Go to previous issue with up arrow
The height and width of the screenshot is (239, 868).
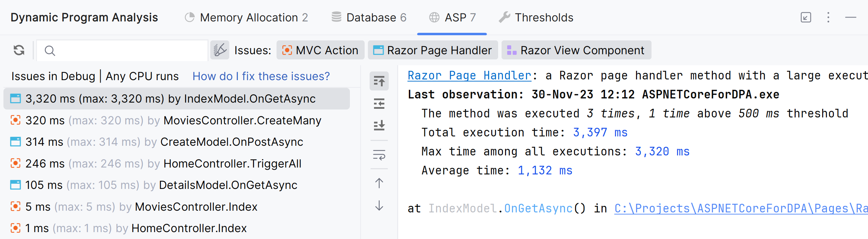pos(379,183)
